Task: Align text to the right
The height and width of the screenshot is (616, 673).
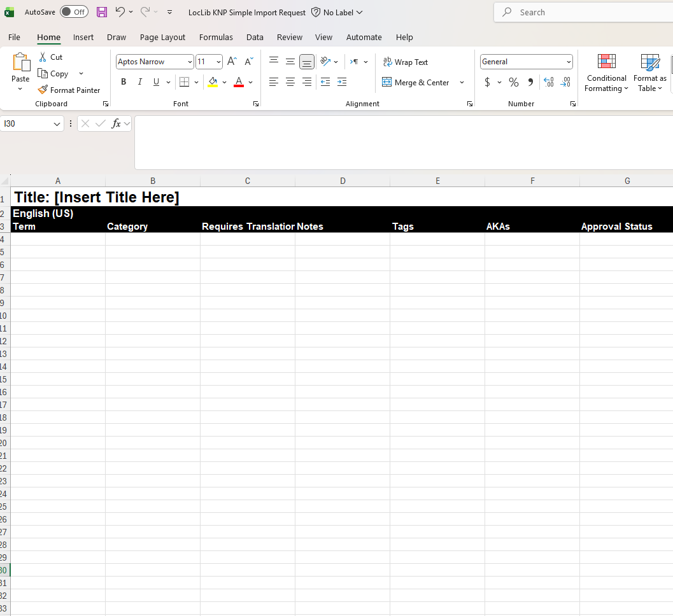Action: pyautogui.click(x=306, y=82)
